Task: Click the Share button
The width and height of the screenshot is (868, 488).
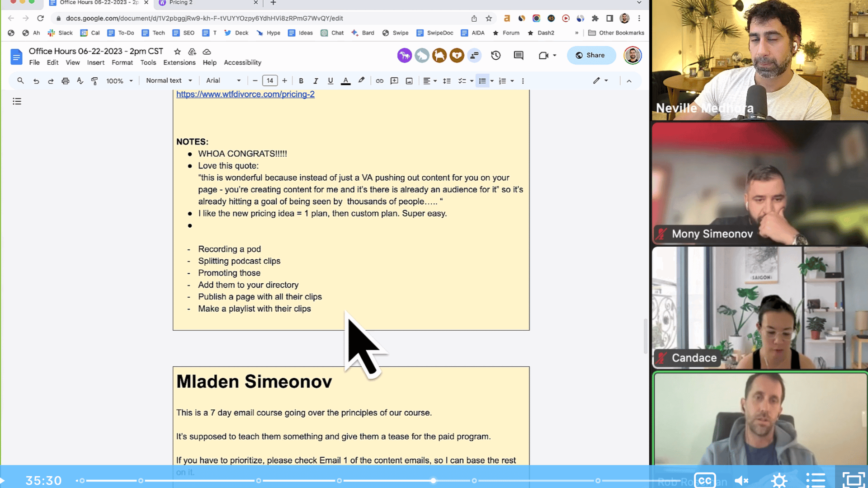Action: tap(591, 55)
